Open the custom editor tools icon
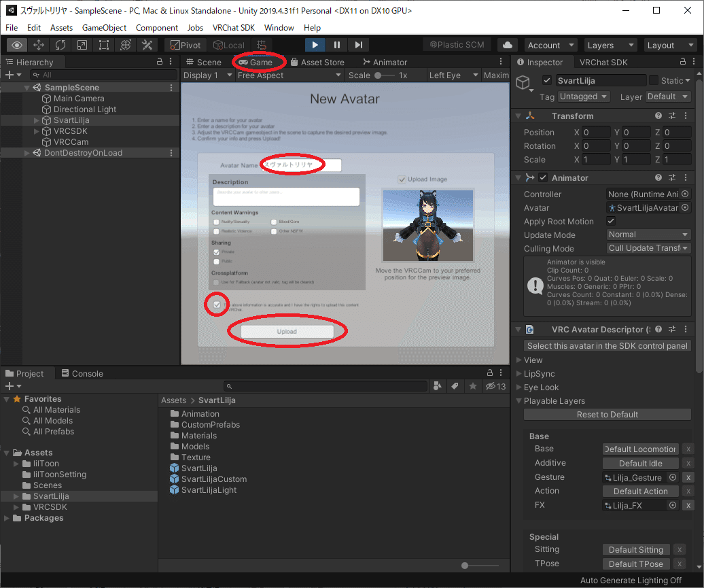Viewport: 704px width, 588px height. 147,45
